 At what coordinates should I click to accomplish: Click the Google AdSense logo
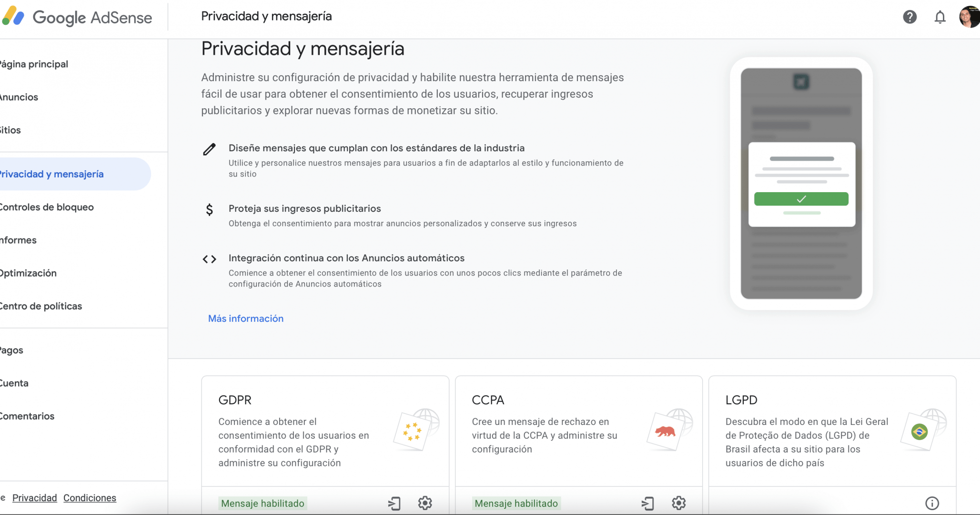(x=77, y=17)
